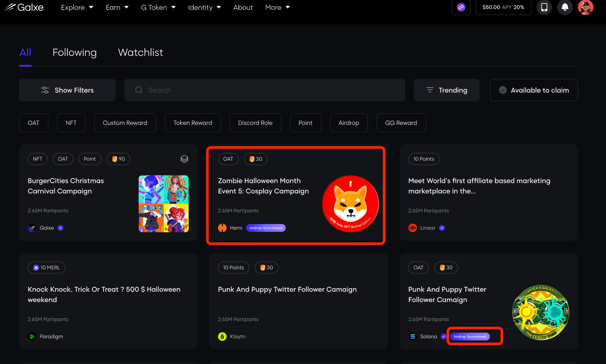
Task: Expand the Show Filters panel
Action: (x=67, y=90)
